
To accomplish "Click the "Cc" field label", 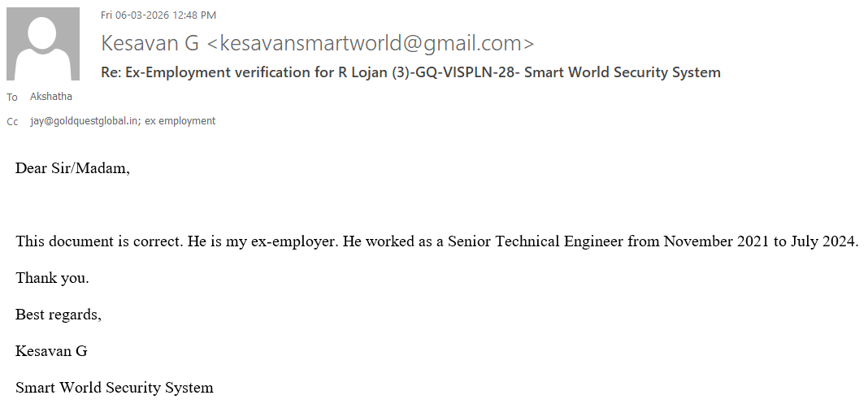I will coord(12,122).
